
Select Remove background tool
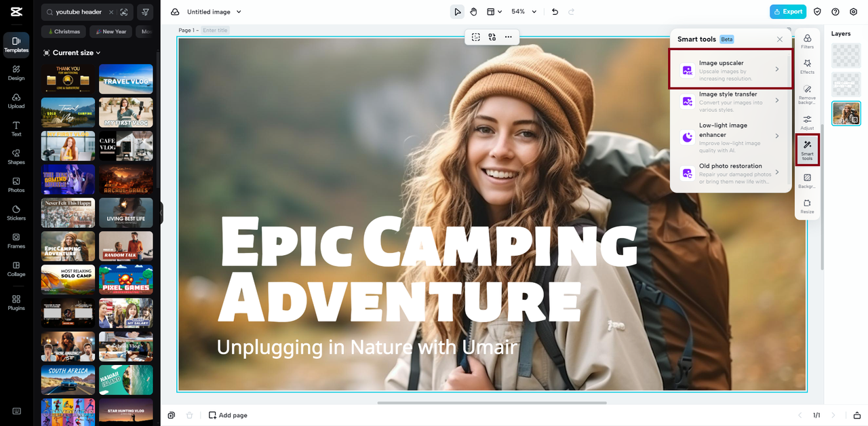click(x=807, y=94)
